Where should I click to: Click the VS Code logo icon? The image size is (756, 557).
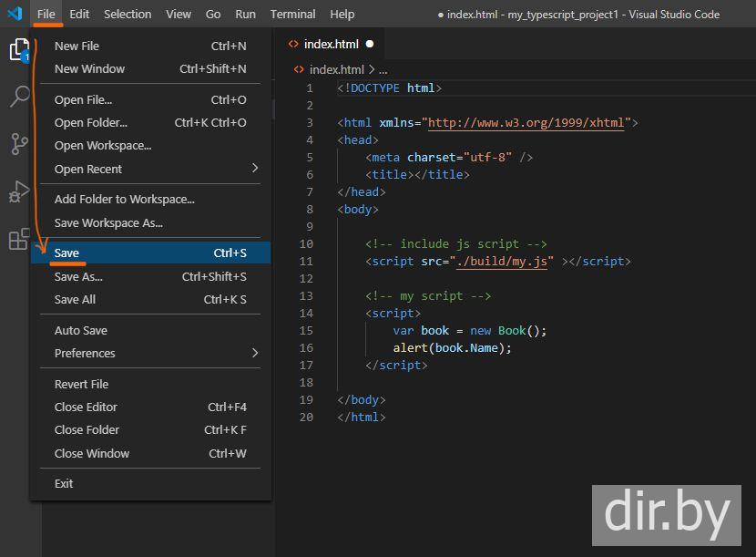pyautogui.click(x=15, y=14)
